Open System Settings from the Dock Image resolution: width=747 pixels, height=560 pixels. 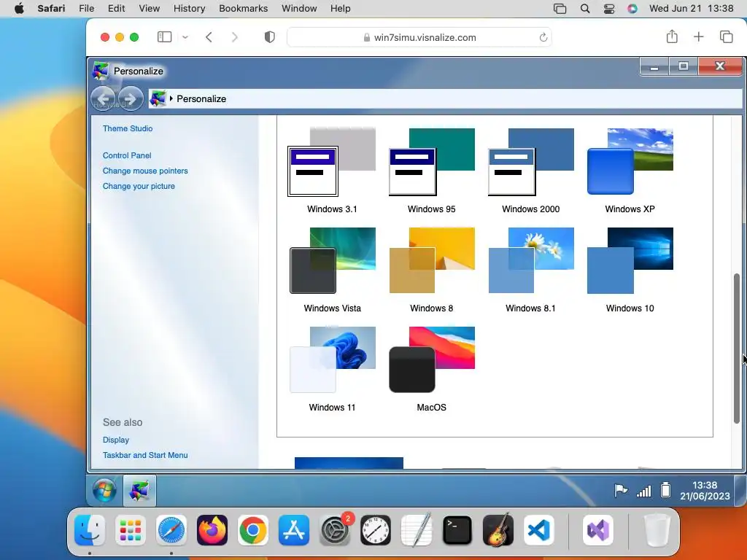click(334, 529)
